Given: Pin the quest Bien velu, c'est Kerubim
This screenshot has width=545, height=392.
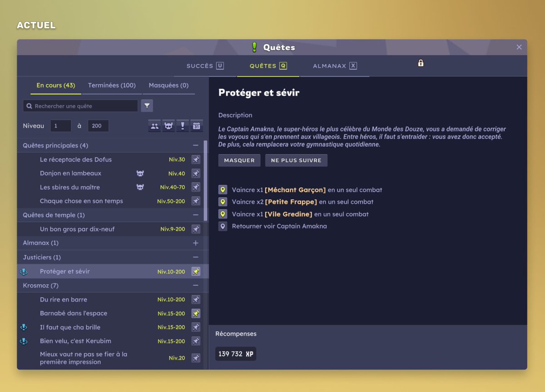Looking at the screenshot, I should click(x=196, y=341).
